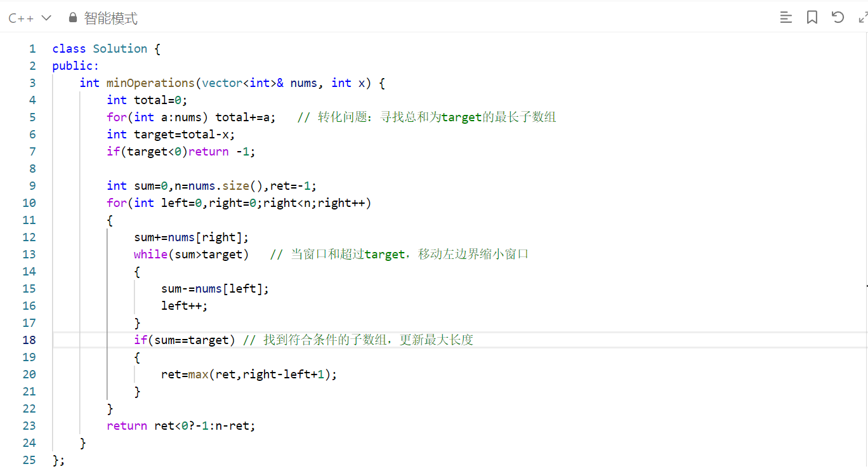Click the text 'class Solution {'
This screenshot has width=868, height=471.
click(107, 49)
